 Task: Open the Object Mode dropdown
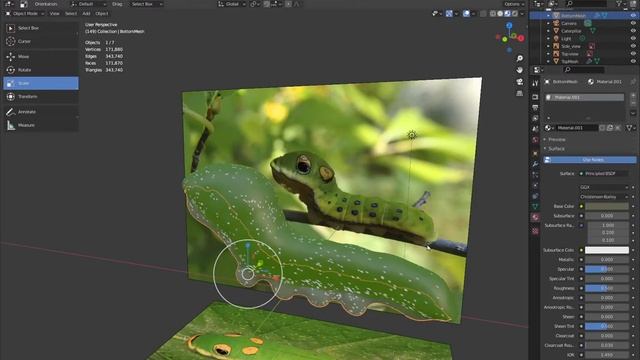(x=24, y=13)
